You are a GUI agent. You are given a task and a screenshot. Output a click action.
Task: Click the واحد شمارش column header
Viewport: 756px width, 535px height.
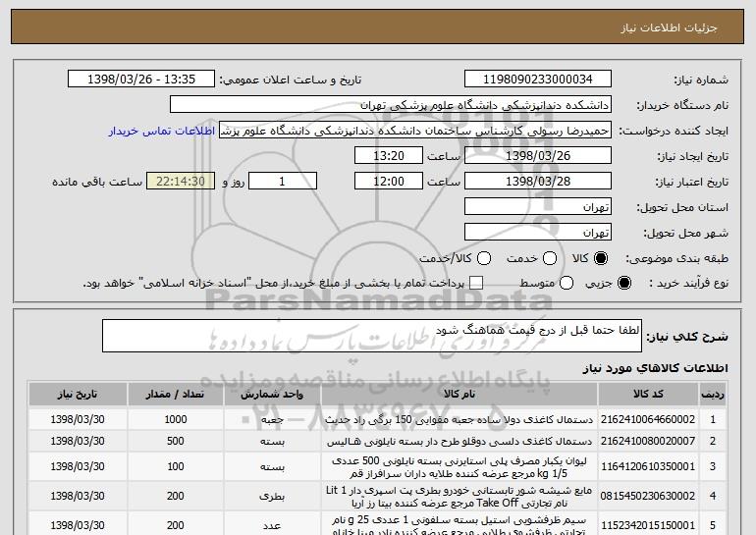point(272,395)
